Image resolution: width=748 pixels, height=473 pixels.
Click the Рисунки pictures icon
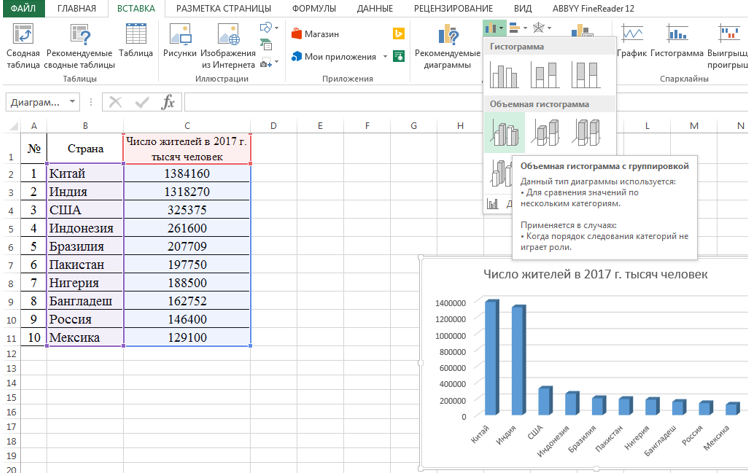180,36
